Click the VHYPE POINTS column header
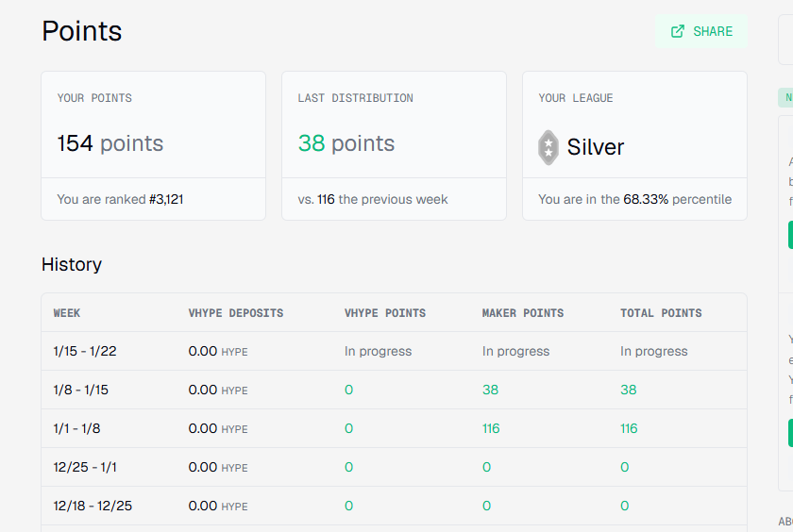The height and width of the screenshot is (532, 793). pos(385,313)
